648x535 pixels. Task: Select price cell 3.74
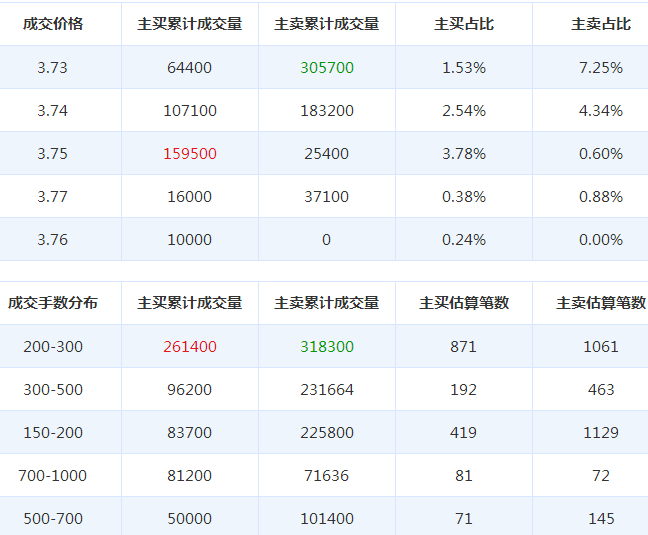pos(52,110)
